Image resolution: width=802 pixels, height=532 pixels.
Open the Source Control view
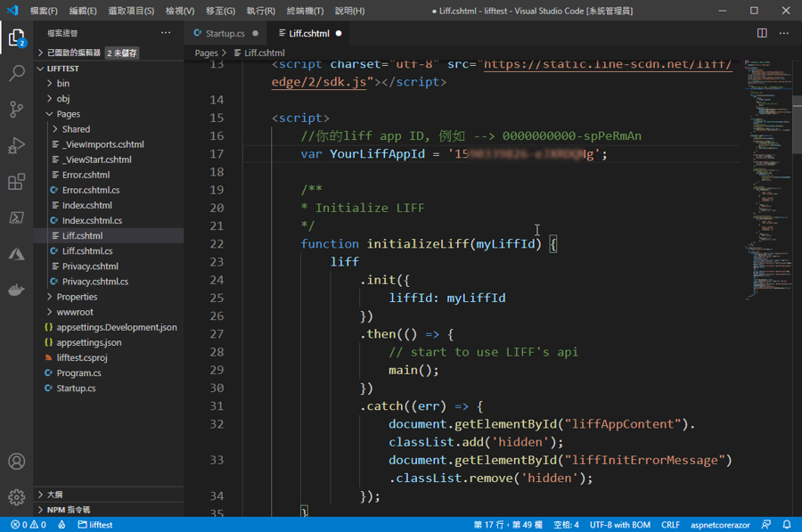16,110
